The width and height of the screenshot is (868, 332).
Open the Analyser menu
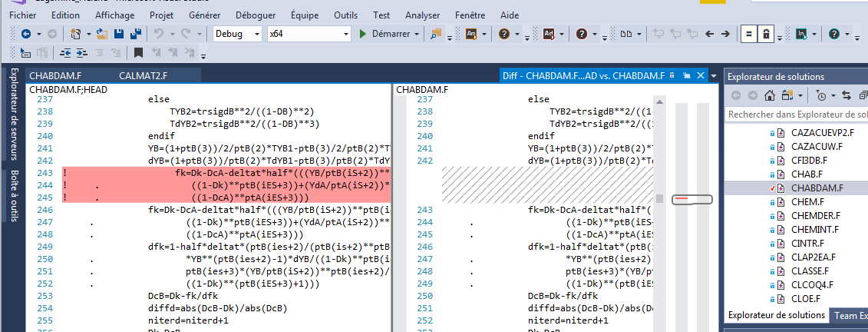(x=422, y=15)
